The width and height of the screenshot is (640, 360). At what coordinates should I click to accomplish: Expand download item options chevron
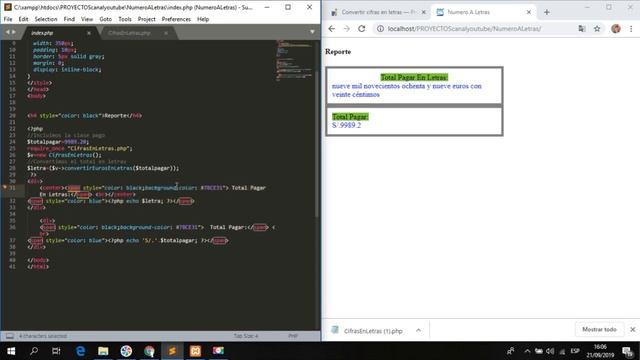[418, 330]
